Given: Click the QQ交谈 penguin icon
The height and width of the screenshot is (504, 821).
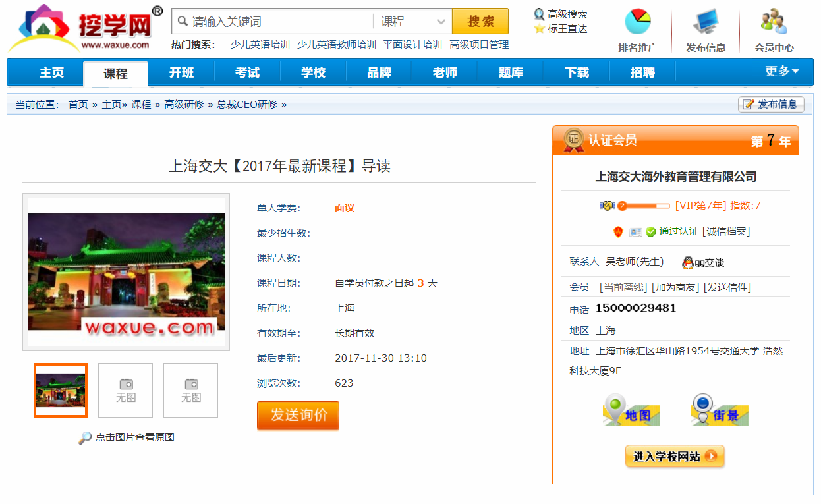Looking at the screenshot, I should tap(688, 262).
